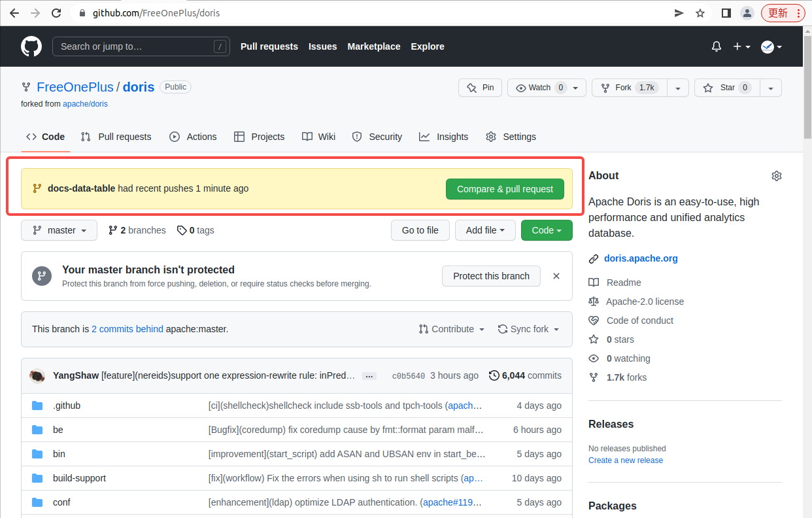
Task: Click the Star button
Action: [x=727, y=88]
